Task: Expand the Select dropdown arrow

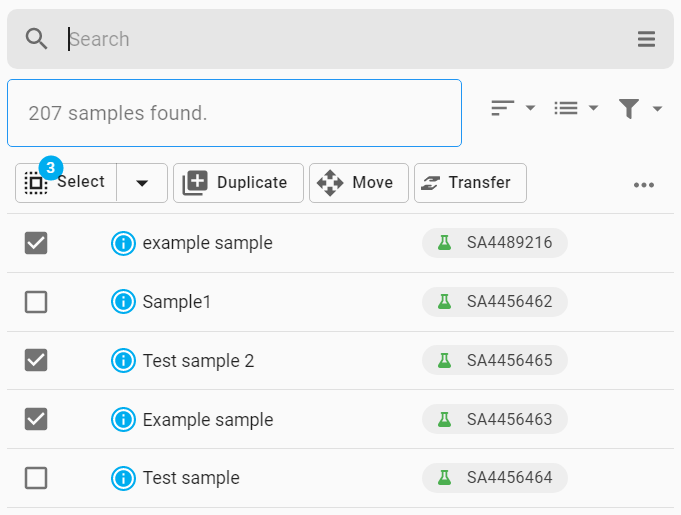Action: click(142, 183)
